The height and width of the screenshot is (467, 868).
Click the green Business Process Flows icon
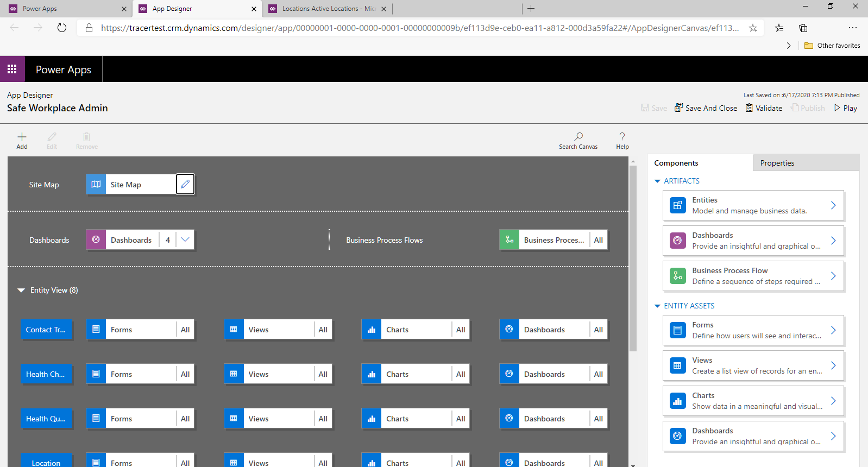[x=510, y=239]
